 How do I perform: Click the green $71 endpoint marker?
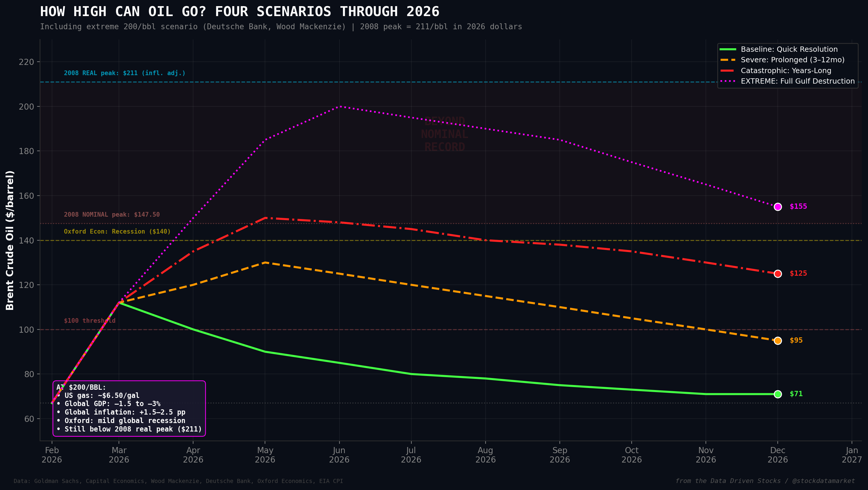click(777, 394)
